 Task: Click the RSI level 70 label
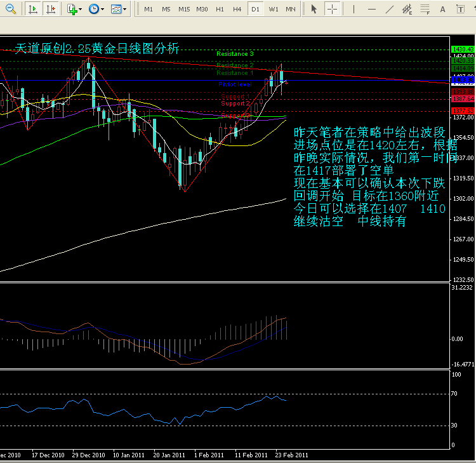click(454, 394)
